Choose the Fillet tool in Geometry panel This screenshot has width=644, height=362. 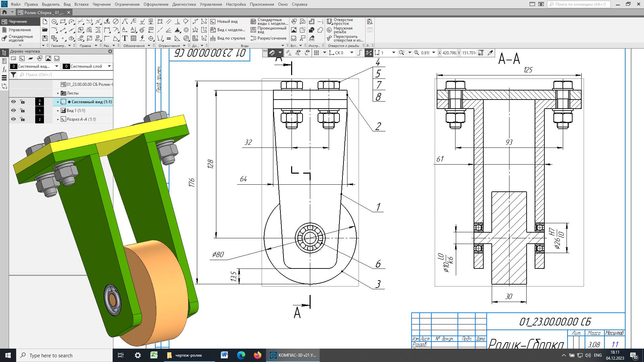(x=54, y=30)
